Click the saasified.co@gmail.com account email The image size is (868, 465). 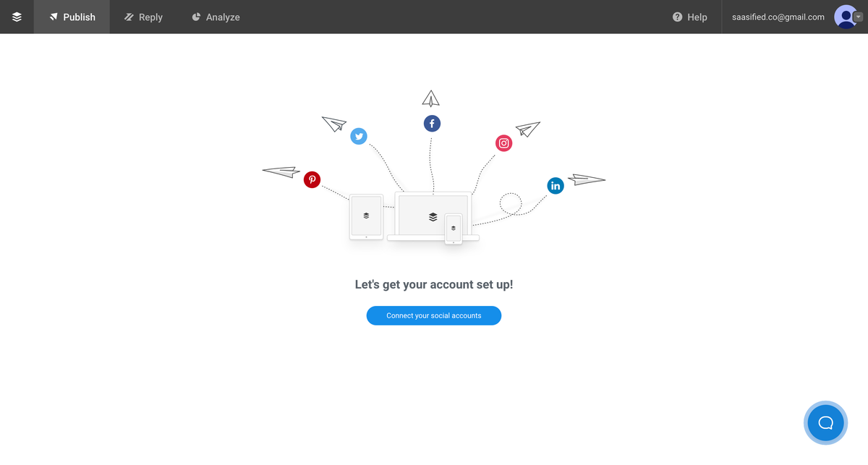(778, 17)
